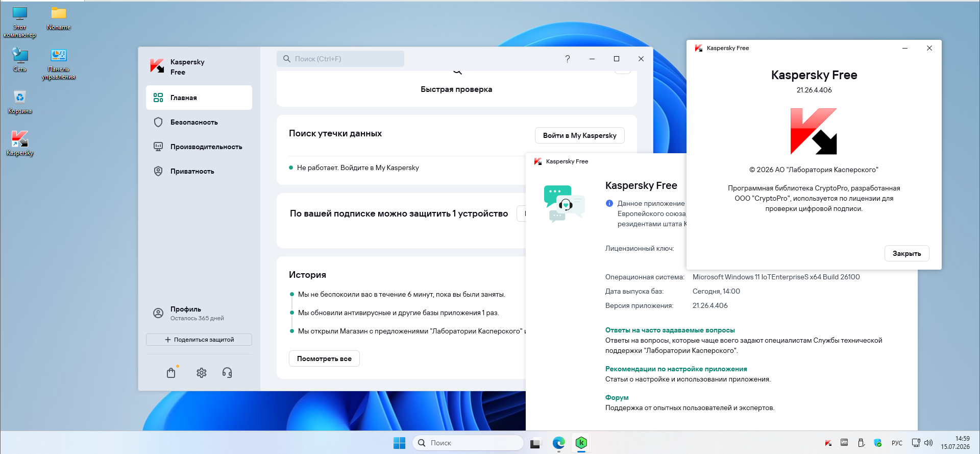Click the support headset icon in the sidebar
Viewport: 980px width, 454px height.
pyautogui.click(x=227, y=373)
